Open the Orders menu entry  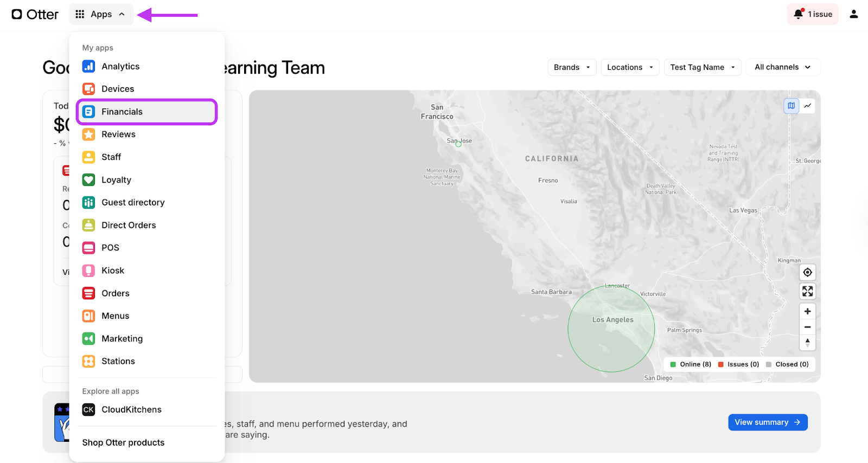pos(146,293)
